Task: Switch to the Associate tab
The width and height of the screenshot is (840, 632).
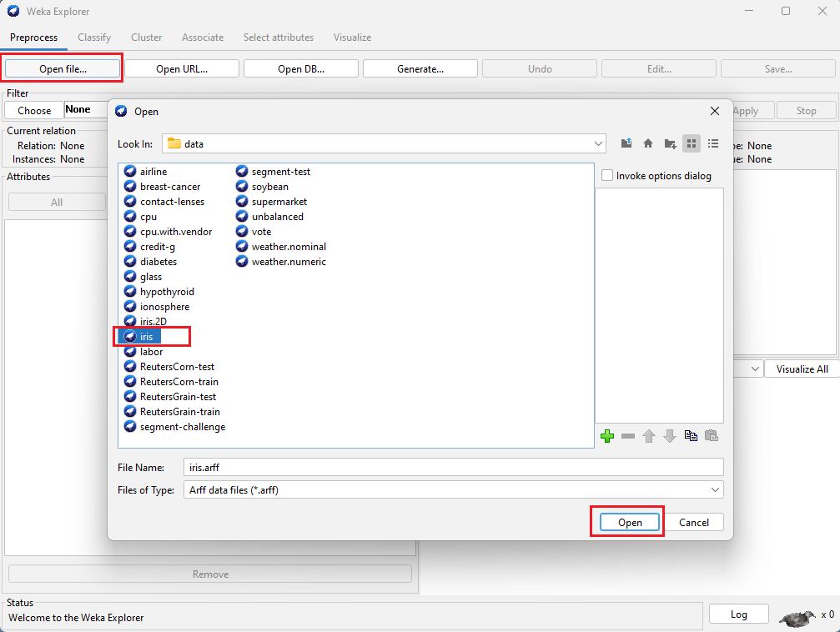Action: [x=203, y=38]
